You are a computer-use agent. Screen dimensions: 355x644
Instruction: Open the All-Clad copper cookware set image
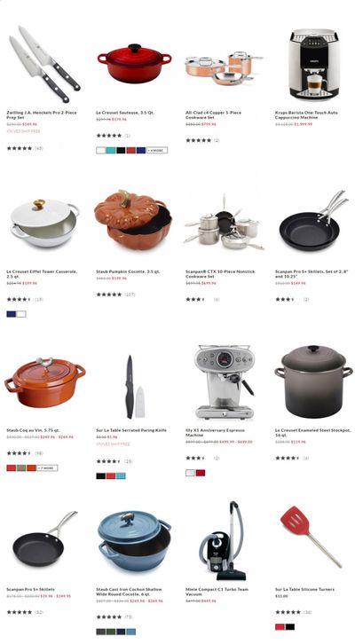[224, 67]
